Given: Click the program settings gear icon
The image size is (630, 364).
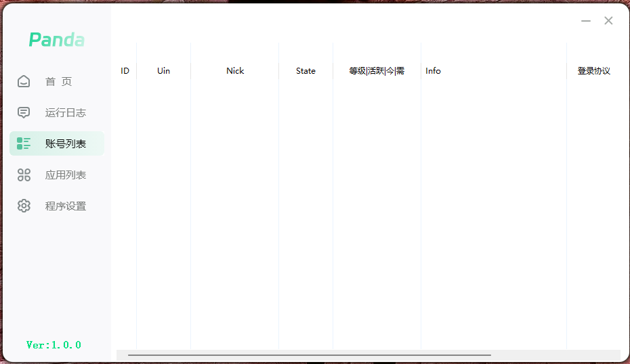Looking at the screenshot, I should click(24, 206).
